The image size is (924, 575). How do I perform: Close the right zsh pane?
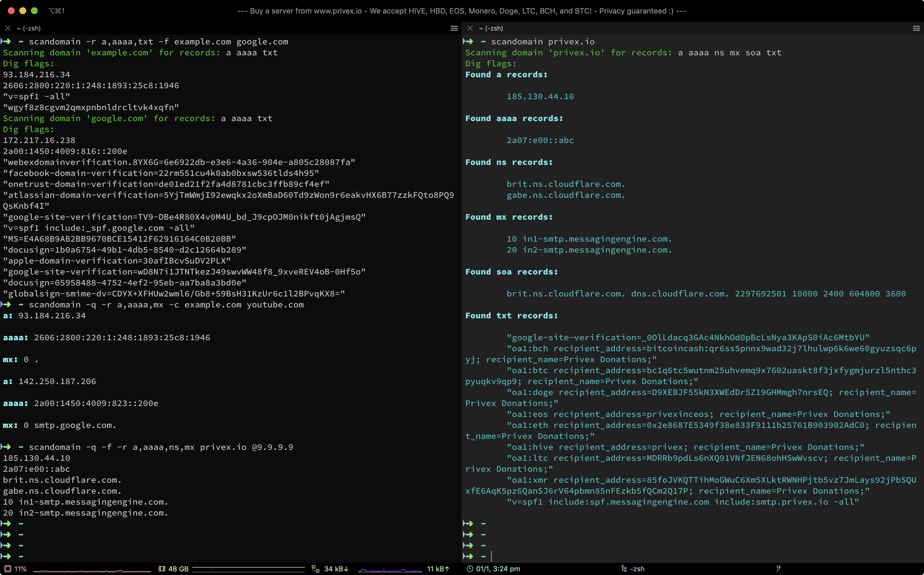click(x=470, y=28)
